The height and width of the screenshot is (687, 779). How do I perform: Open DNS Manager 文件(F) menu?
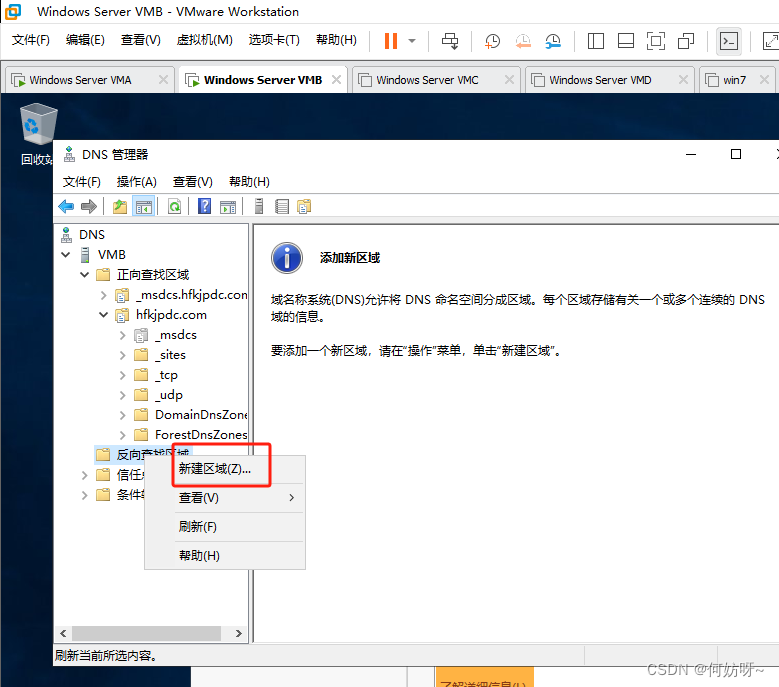[81, 182]
